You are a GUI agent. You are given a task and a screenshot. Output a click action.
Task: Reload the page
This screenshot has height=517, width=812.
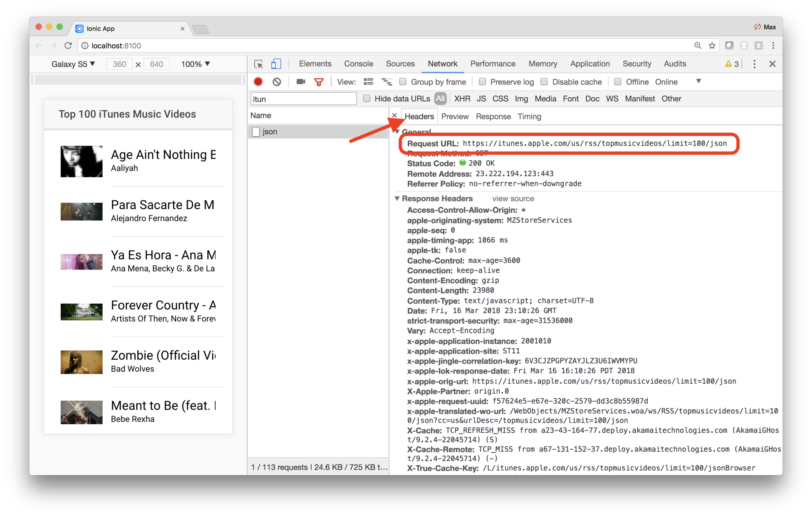click(68, 46)
